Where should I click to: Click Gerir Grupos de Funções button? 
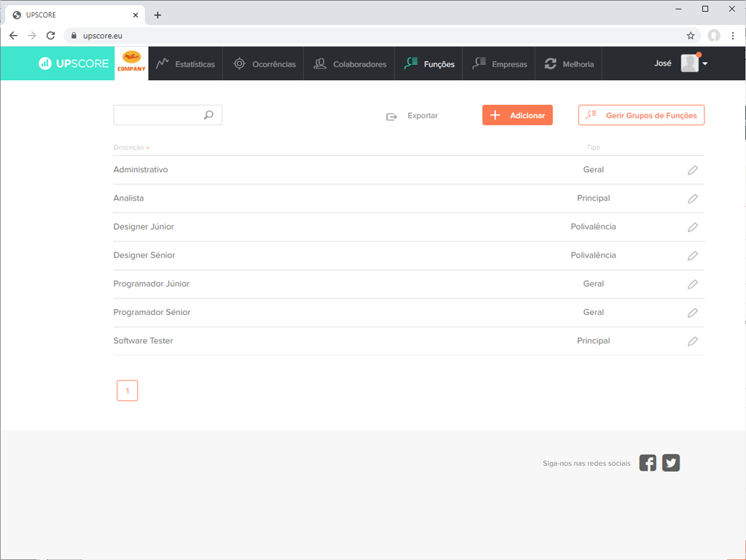click(641, 115)
